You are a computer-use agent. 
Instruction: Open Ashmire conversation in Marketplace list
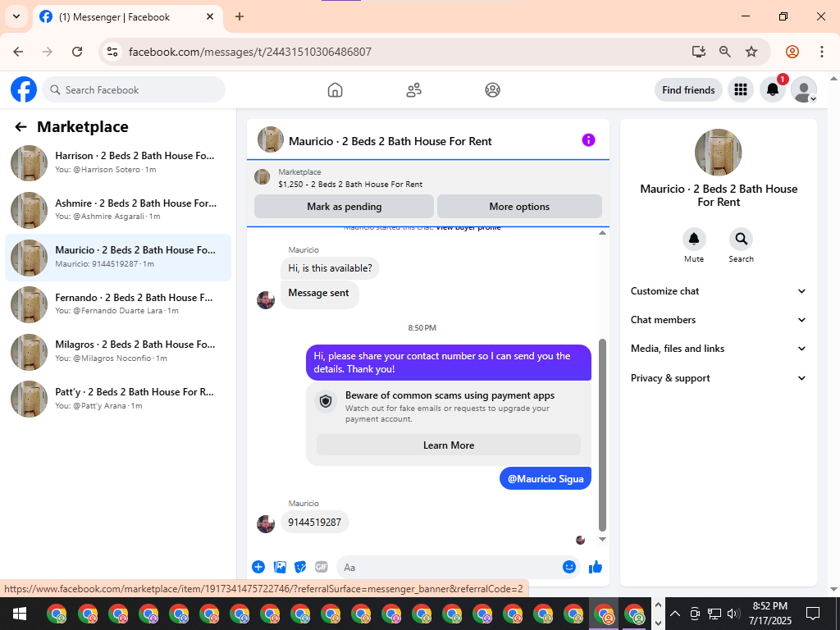point(118,210)
